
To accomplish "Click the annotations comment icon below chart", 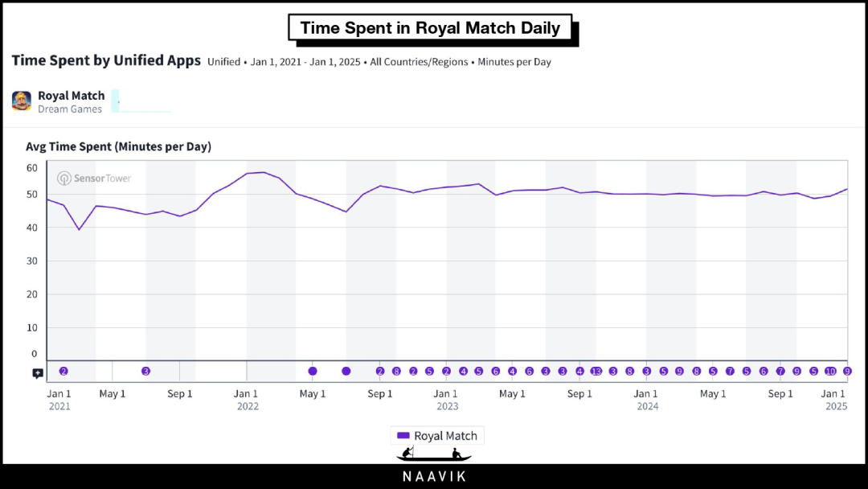I will 38,373.
